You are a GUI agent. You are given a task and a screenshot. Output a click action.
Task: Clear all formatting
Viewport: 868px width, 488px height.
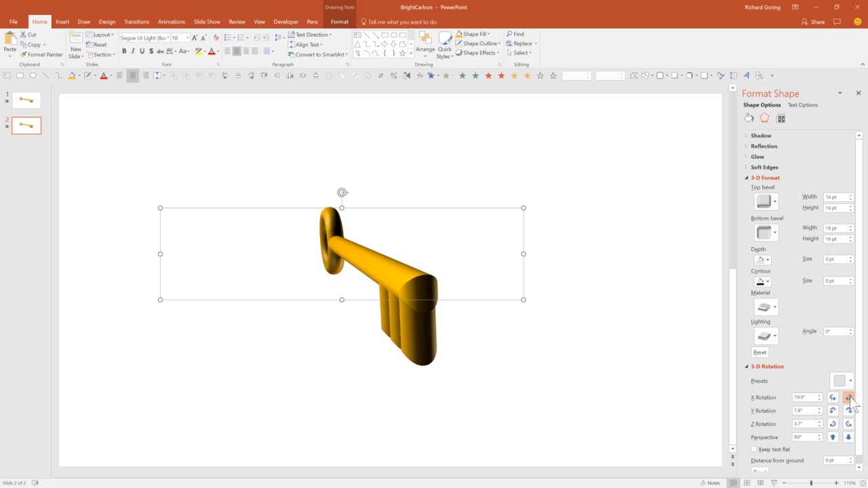coord(216,38)
